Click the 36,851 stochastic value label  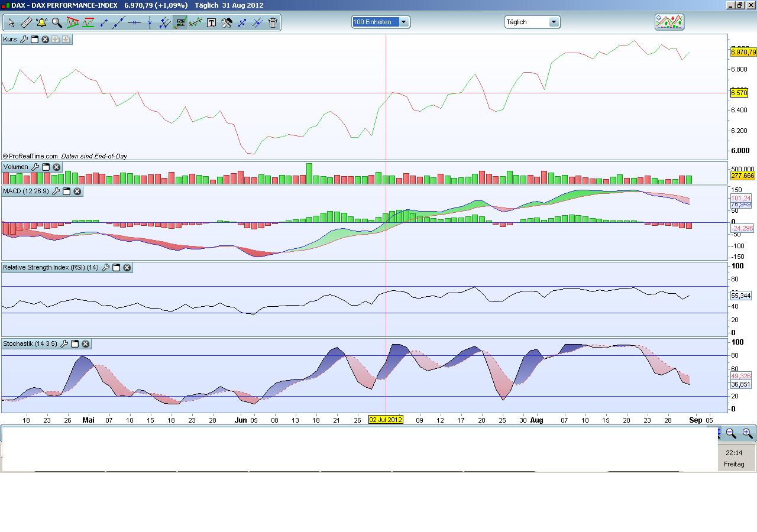741,384
